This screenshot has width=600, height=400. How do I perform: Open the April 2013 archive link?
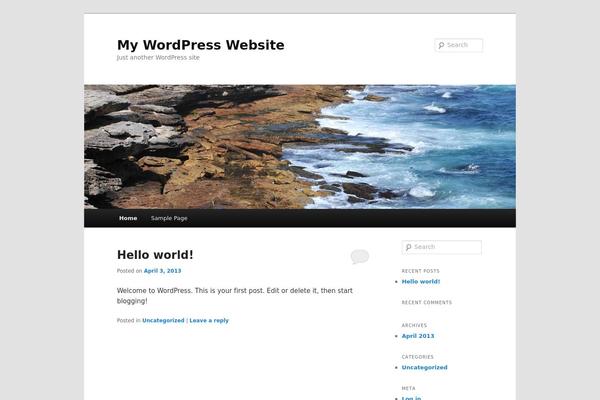pyautogui.click(x=418, y=336)
